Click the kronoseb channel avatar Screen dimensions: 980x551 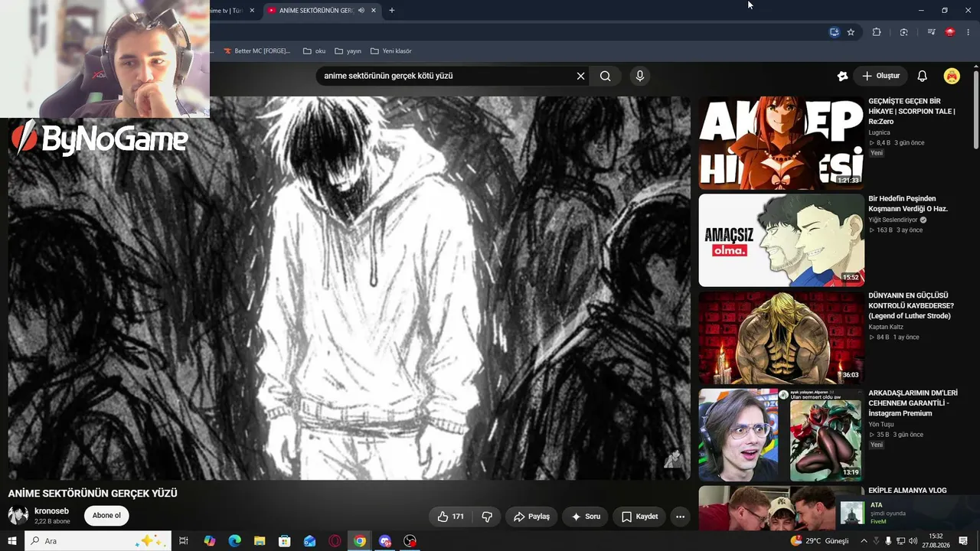point(18,515)
